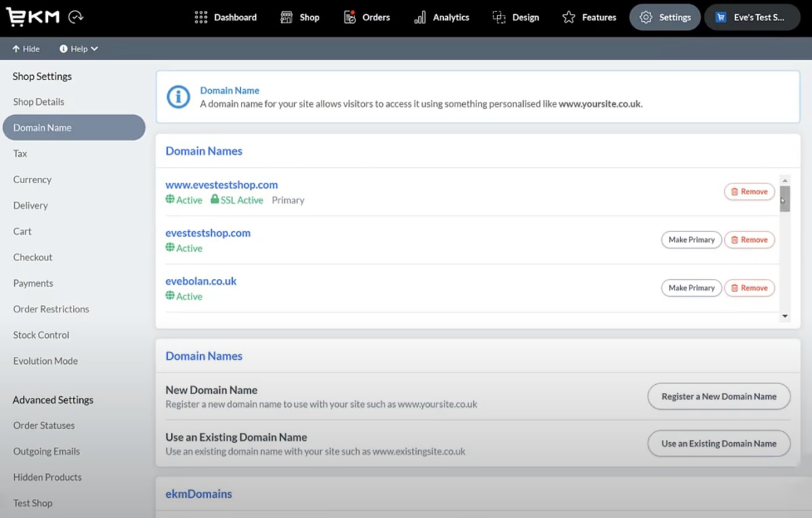This screenshot has width=812, height=518.
Task: Open the Shop menu
Action: 300,18
